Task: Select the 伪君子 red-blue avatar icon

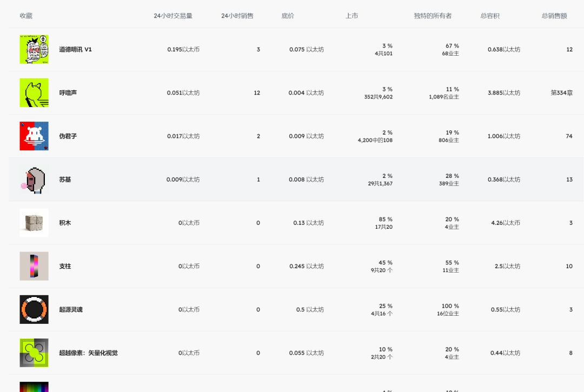Action: (x=34, y=136)
